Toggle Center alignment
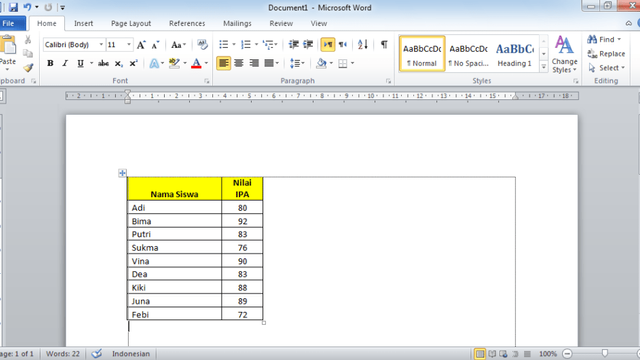The image size is (640, 360). pos(239,63)
